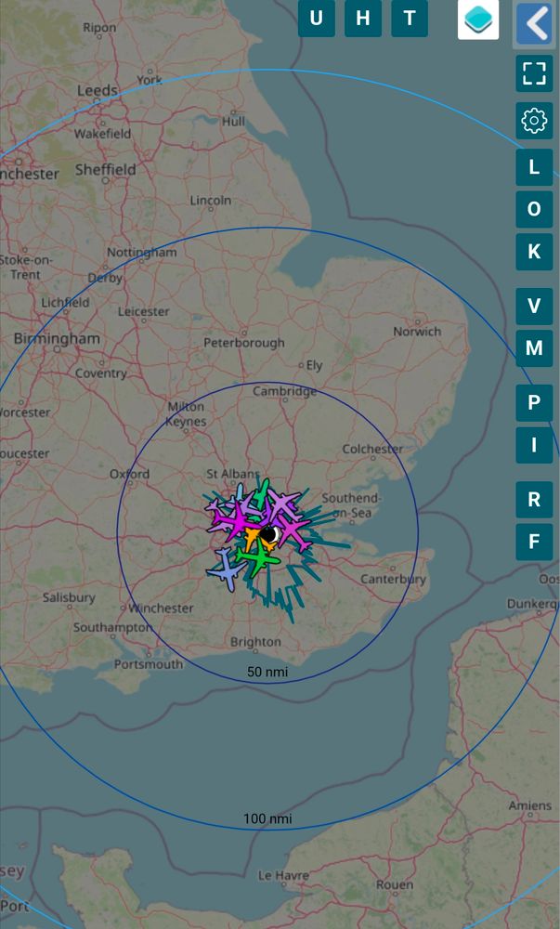Click the Peterborough map label
The height and width of the screenshot is (929, 560).
point(244,343)
